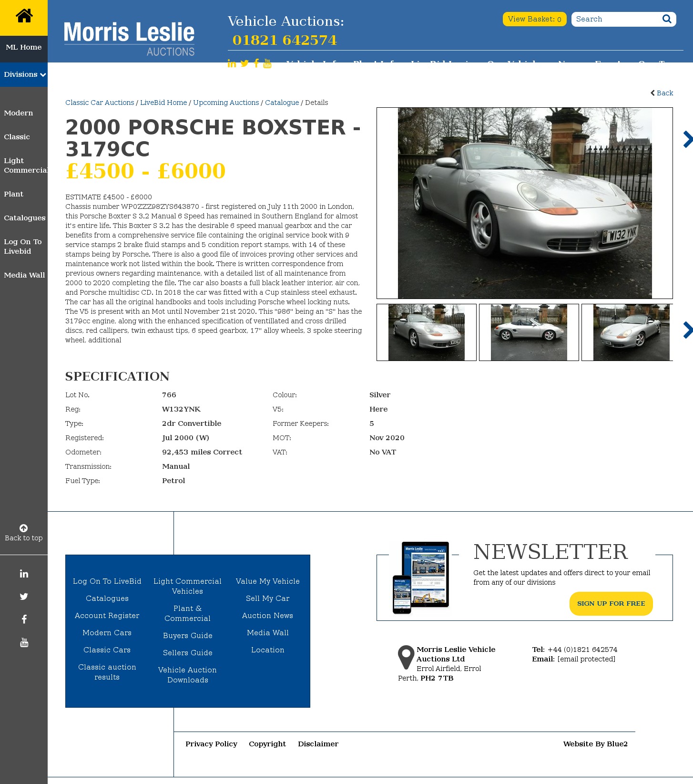Open the Disclaimer link
This screenshot has width=693, height=784.
(318, 744)
